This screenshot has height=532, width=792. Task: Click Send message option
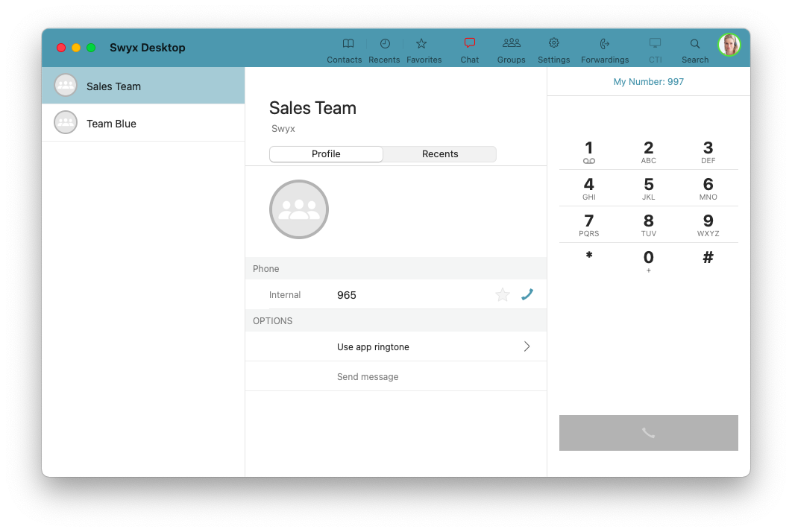[x=368, y=377]
